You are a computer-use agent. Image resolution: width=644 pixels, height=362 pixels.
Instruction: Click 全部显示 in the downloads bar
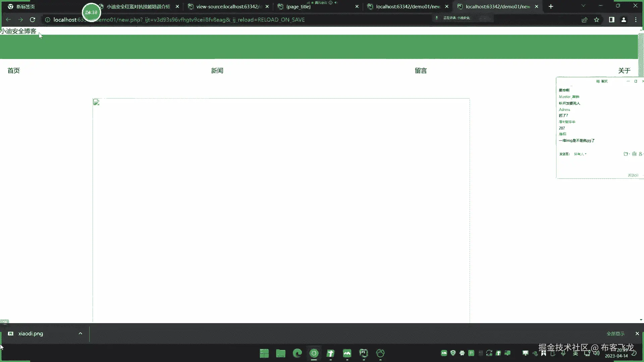615,334
